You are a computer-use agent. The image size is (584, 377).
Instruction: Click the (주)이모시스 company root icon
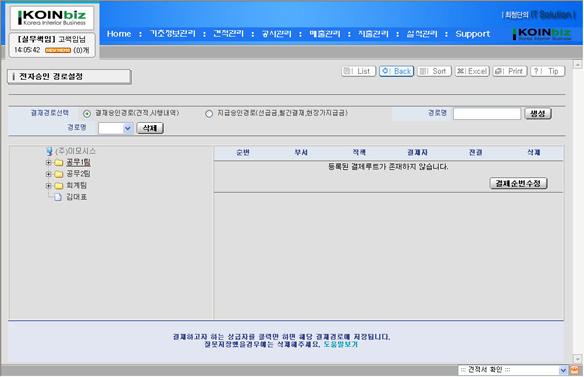click(x=49, y=151)
